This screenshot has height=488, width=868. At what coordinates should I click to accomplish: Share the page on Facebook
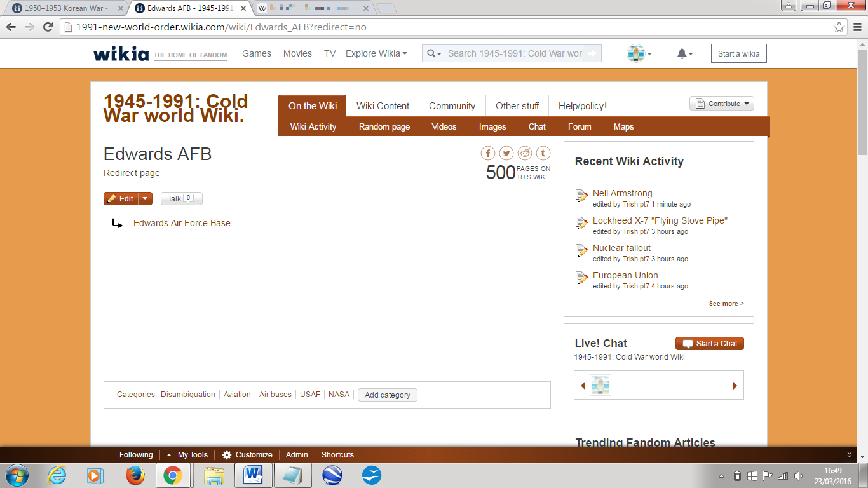click(488, 153)
